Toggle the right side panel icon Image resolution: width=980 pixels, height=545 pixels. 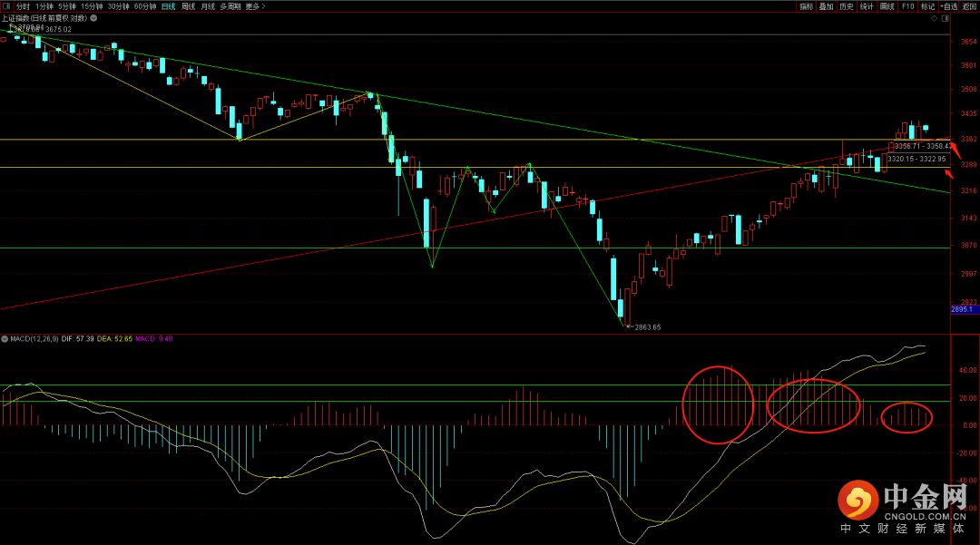tap(946, 19)
